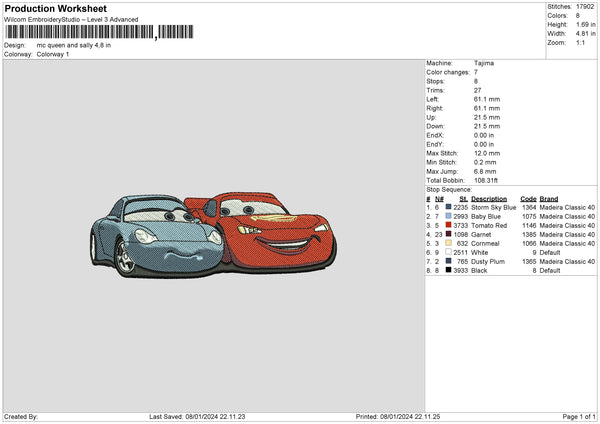Click the Storm Sky Blue color swatch
This screenshot has width=600, height=424.
coord(448,207)
